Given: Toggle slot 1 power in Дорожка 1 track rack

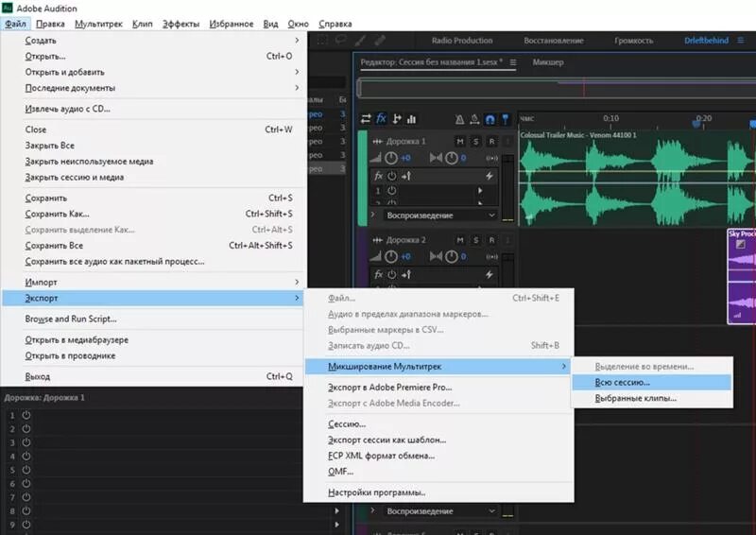Looking at the screenshot, I should [392, 191].
